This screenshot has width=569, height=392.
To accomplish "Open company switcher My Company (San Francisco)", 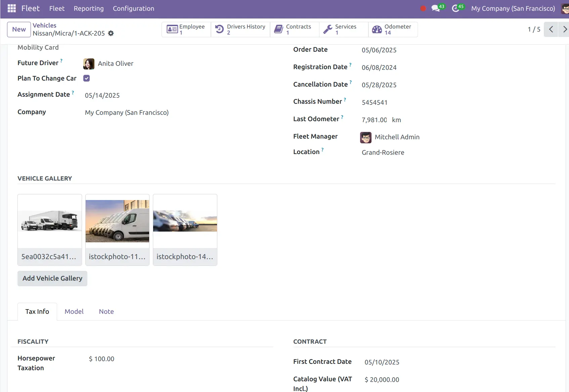I will pyautogui.click(x=513, y=9).
